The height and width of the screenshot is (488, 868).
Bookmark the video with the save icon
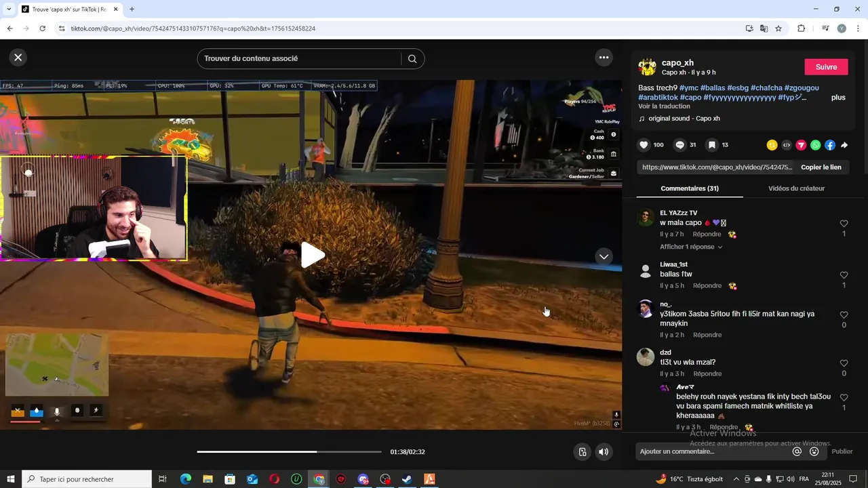click(x=712, y=145)
